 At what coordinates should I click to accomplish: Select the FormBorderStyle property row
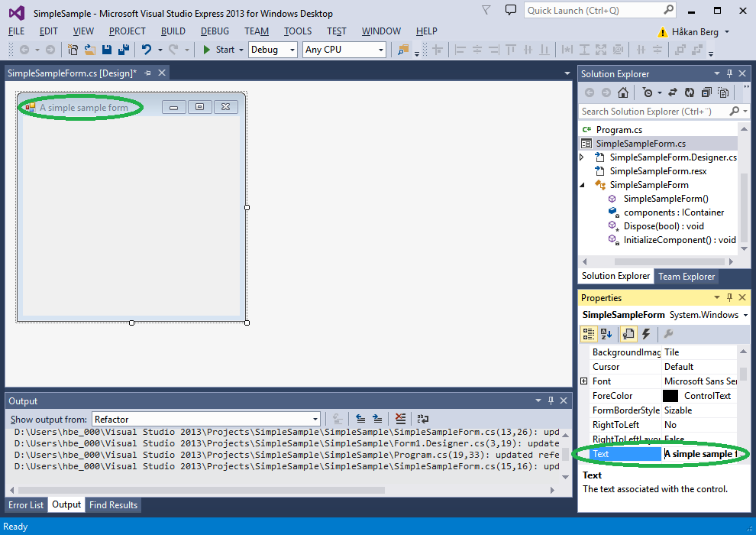tap(663, 410)
